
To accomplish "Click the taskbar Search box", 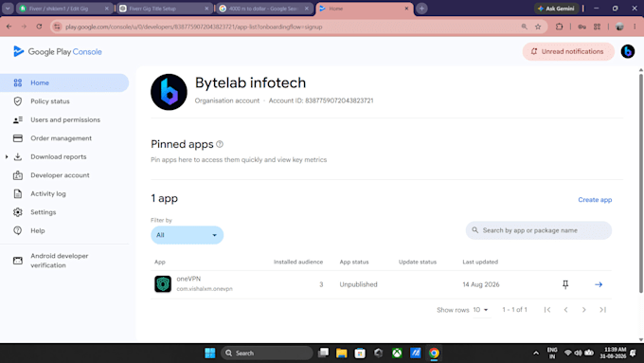I will coord(267,354).
